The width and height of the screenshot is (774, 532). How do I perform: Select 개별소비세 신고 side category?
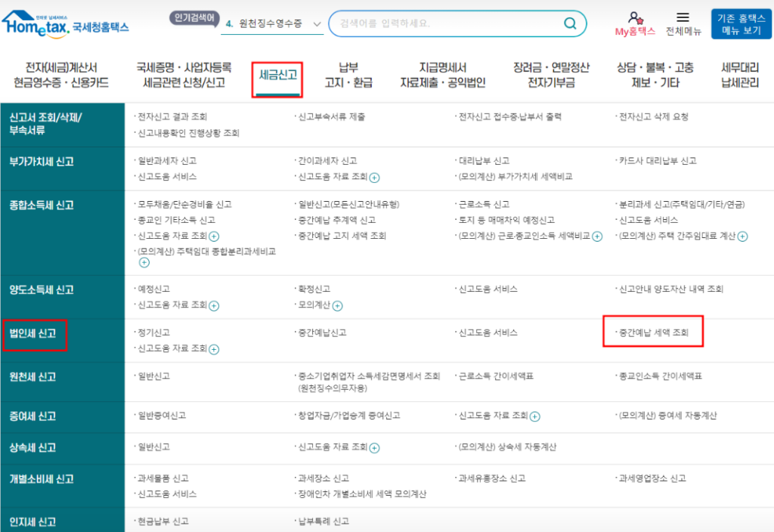[x=62, y=486]
